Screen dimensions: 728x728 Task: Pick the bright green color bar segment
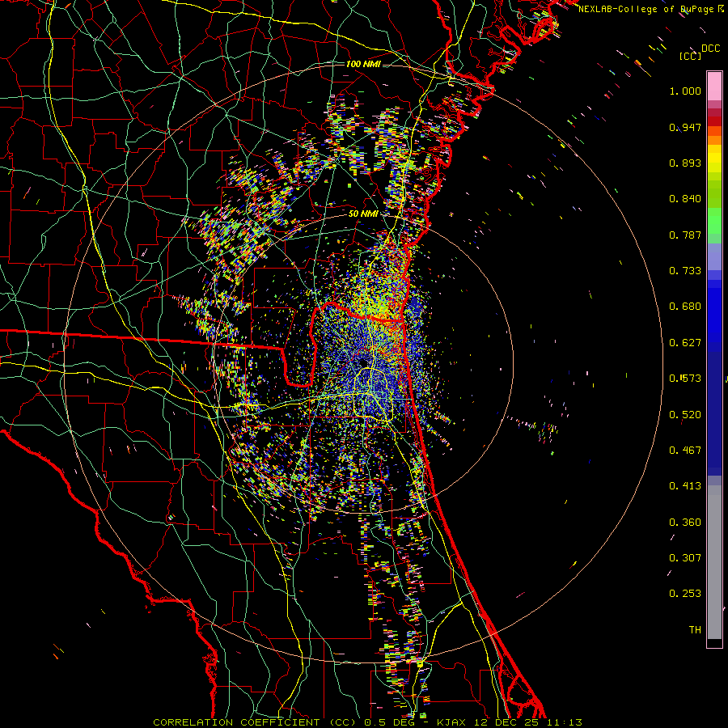(x=714, y=221)
